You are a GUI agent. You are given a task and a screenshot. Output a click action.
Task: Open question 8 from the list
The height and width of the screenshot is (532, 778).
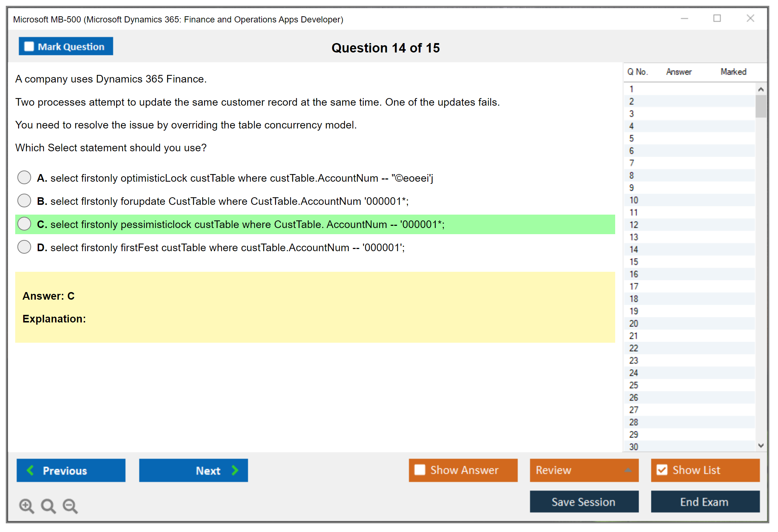click(x=631, y=176)
